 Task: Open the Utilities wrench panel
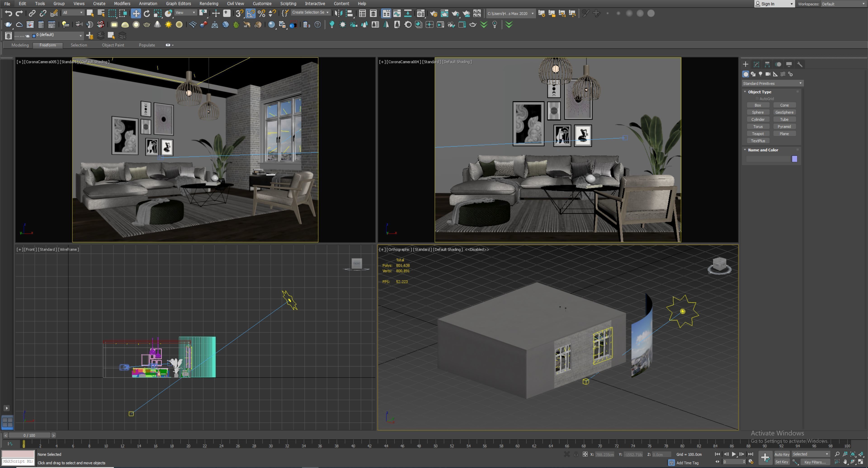tap(800, 64)
